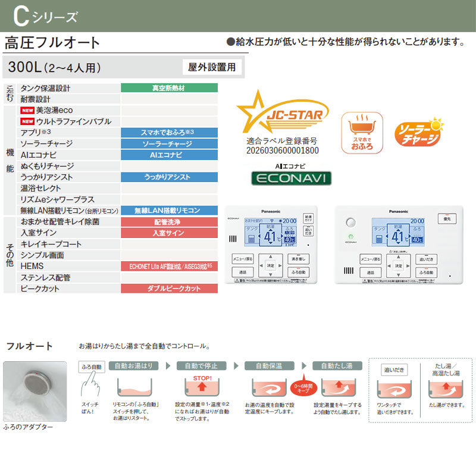Click the スマホでおふろ bathtub icon

(x=362, y=133)
